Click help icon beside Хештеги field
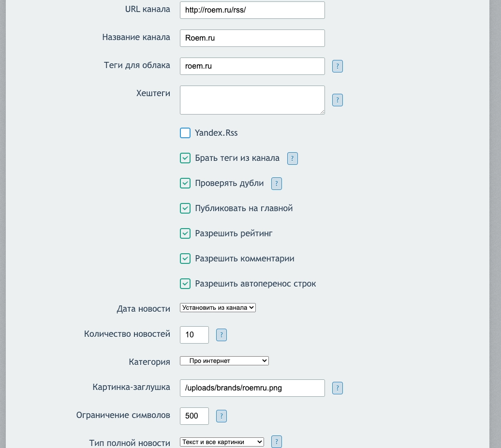This screenshot has width=501, height=448. (x=338, y=100)
